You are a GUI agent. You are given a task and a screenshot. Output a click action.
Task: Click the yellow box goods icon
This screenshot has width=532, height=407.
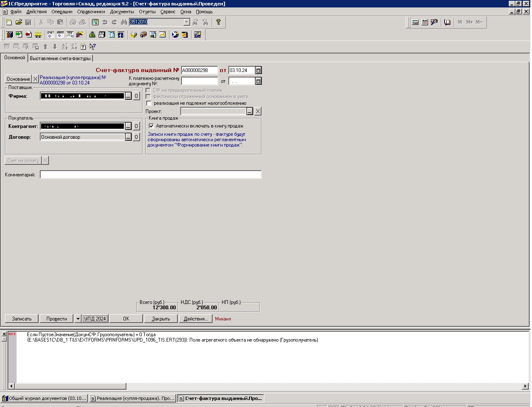click(133, 35)
